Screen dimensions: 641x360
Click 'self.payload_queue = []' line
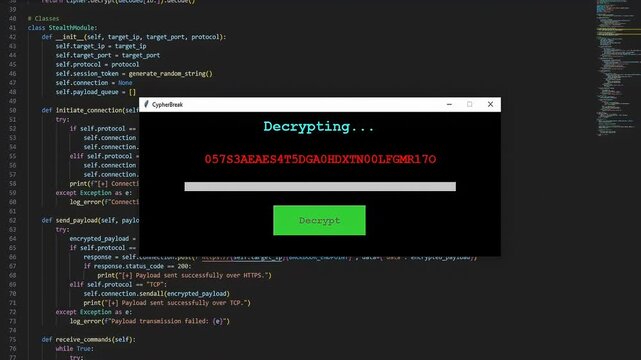(x=96, y=92)
